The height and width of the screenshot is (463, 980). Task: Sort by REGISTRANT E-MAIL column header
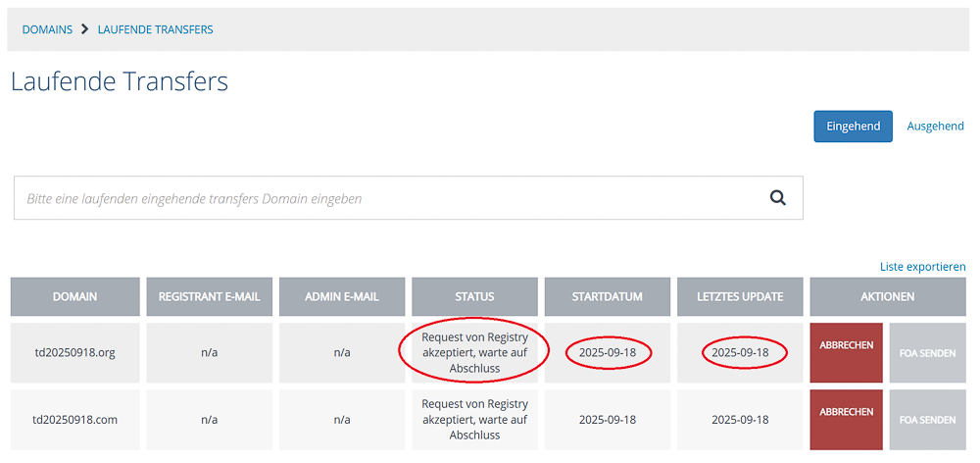pos(209,296)
